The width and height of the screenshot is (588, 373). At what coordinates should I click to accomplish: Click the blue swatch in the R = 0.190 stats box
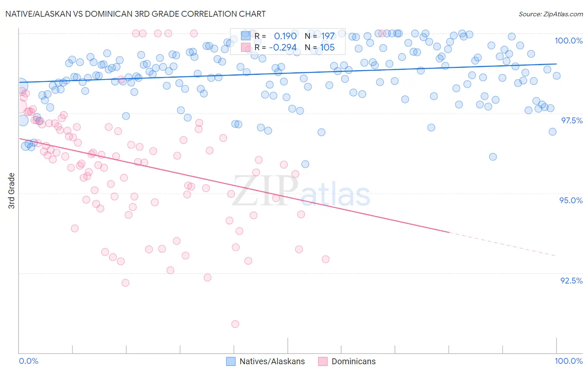coord(245,36)
